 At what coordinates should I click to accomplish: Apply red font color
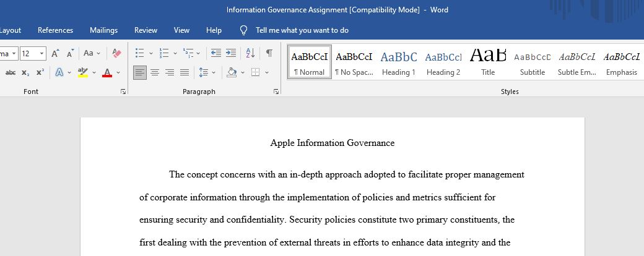108,72
